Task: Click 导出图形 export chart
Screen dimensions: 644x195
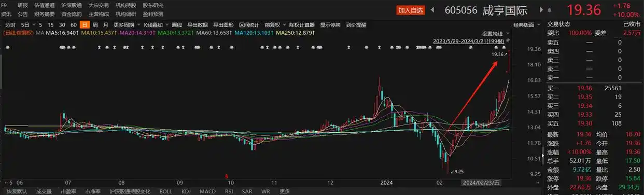Action: coord(223,24)
